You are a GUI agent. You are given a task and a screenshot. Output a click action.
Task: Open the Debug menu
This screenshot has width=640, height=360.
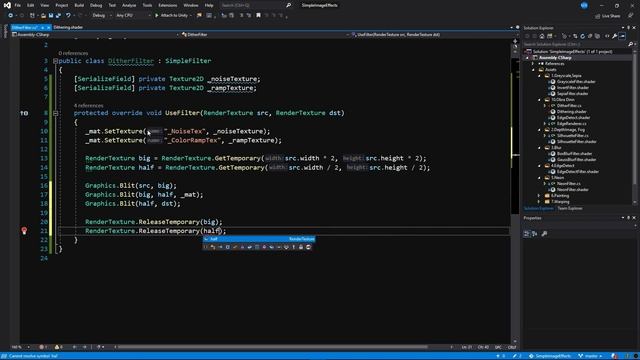point(96,5)
